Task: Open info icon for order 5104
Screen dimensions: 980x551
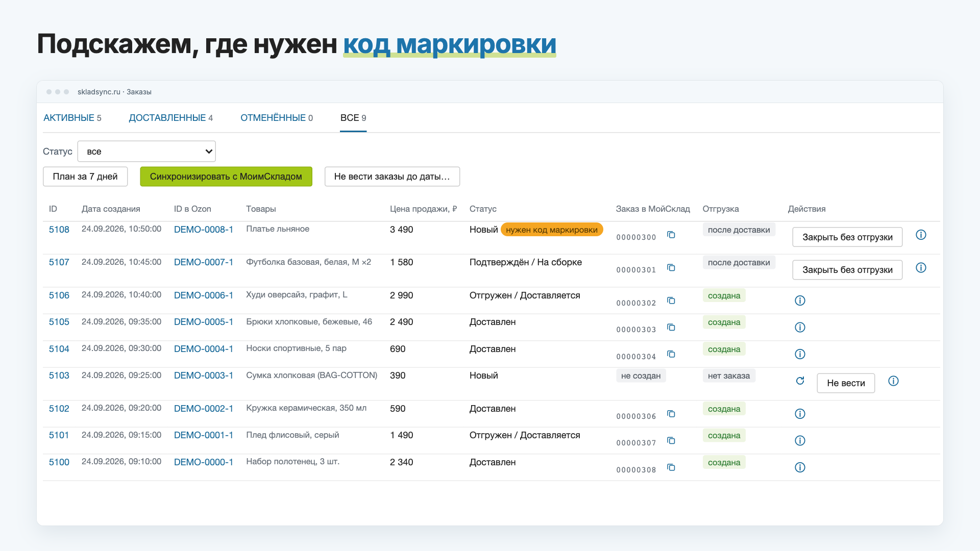Action: [x=800, y=354]
